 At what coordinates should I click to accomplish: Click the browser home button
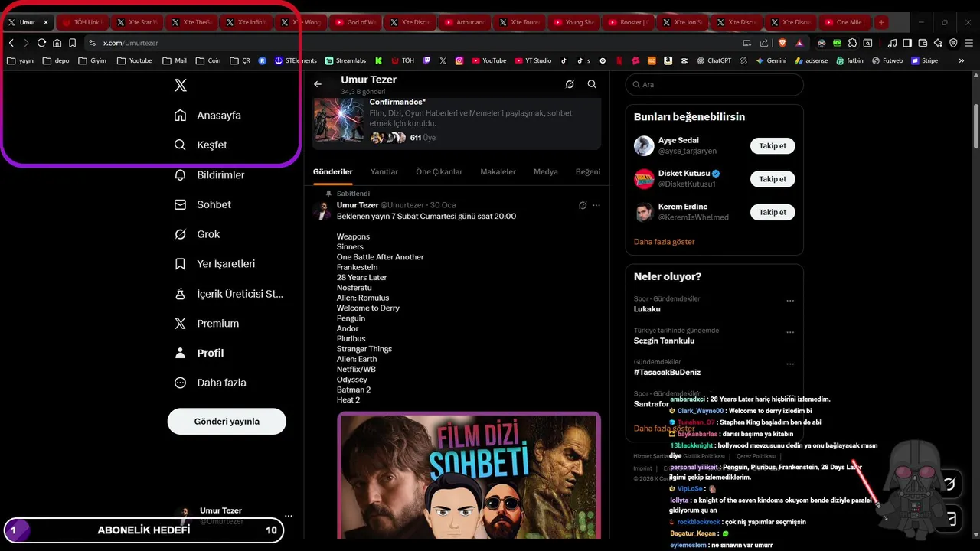[x=57, y=43]
